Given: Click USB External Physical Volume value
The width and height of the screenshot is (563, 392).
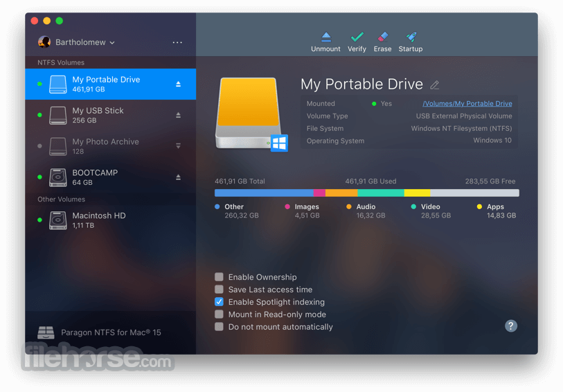Looking at the screenshot, I should 464,116.
